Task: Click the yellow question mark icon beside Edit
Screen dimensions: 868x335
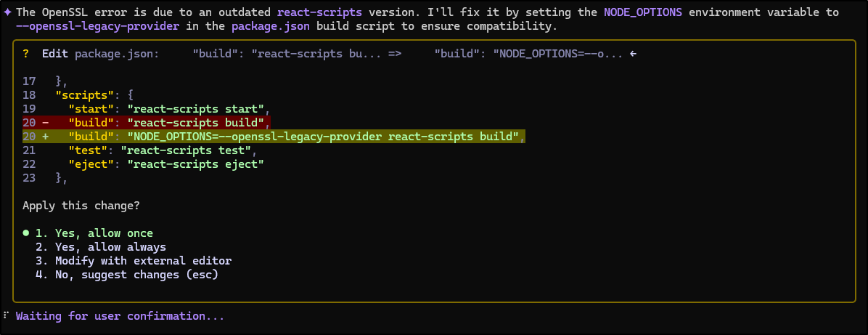Action: 25,54
